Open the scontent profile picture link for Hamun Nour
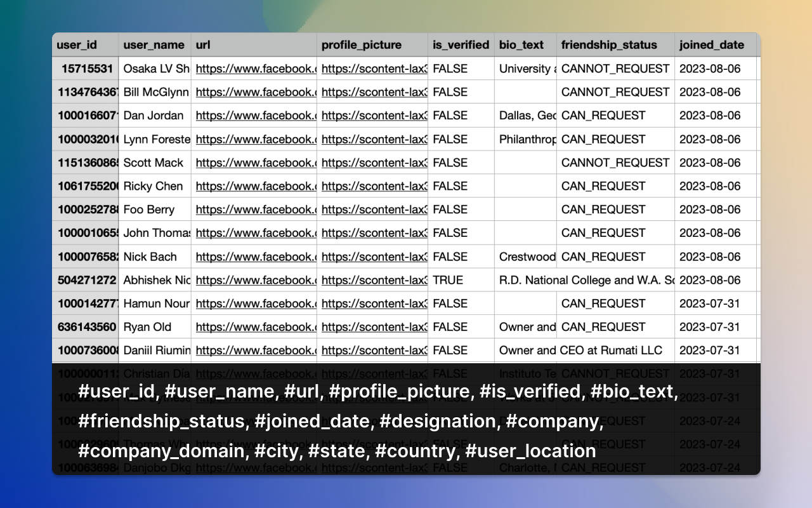The width and height of the screenshot is (812, 508). click(374, 304)
